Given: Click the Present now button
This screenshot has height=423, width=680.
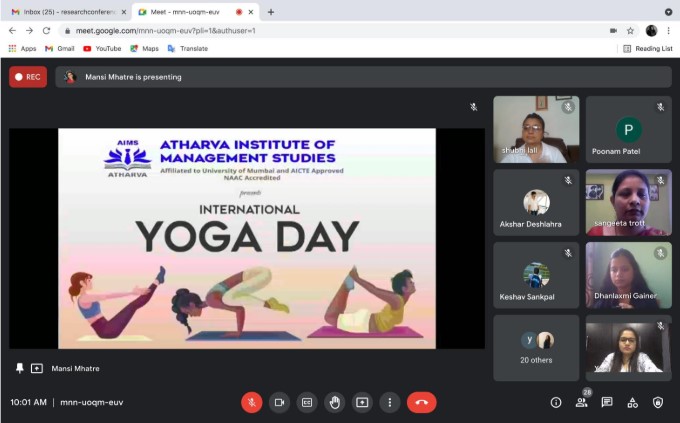Looking at the screenshot, I should (362, 403).
